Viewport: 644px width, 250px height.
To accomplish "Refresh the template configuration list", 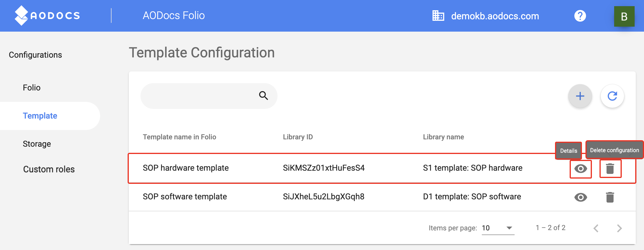I will tap(612, 96).
